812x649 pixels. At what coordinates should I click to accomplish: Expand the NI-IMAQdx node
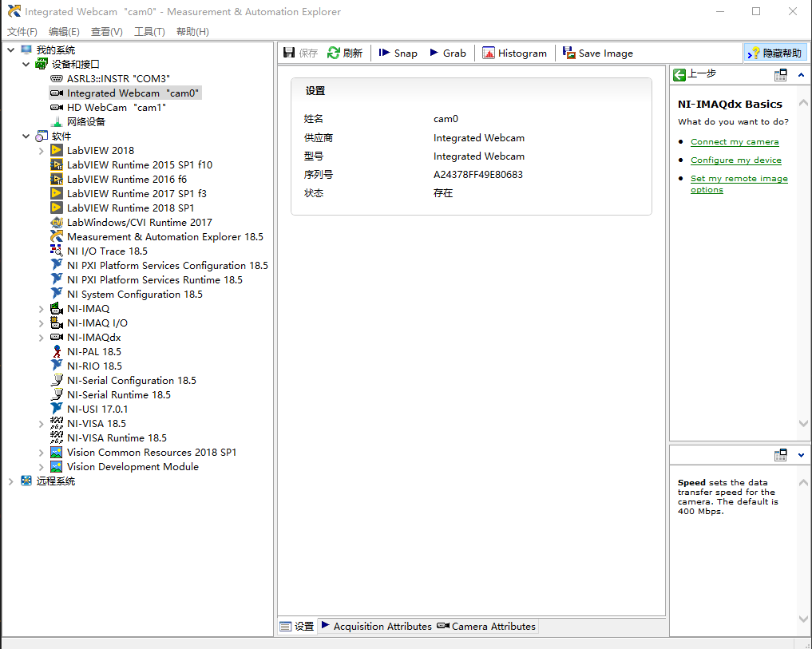(x=42, y=338)
